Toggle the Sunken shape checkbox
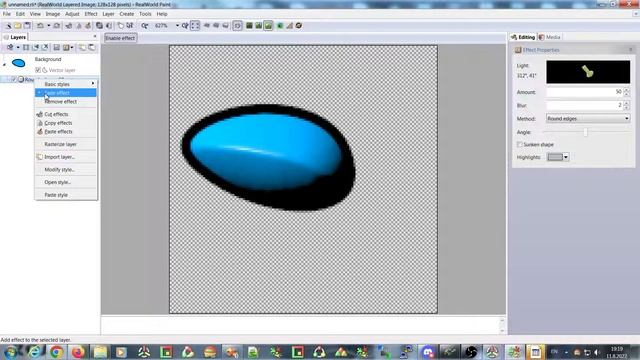 point(519,144)
